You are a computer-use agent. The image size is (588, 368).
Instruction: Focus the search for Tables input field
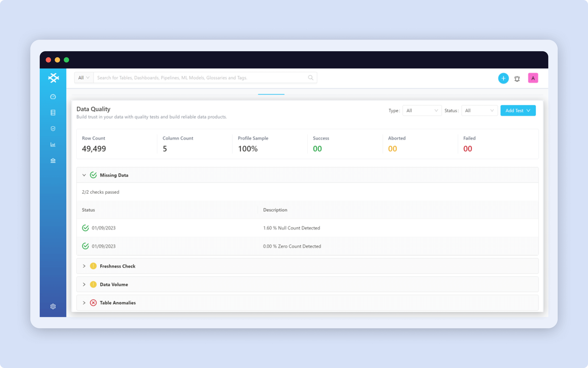click(x=200, y=78)
